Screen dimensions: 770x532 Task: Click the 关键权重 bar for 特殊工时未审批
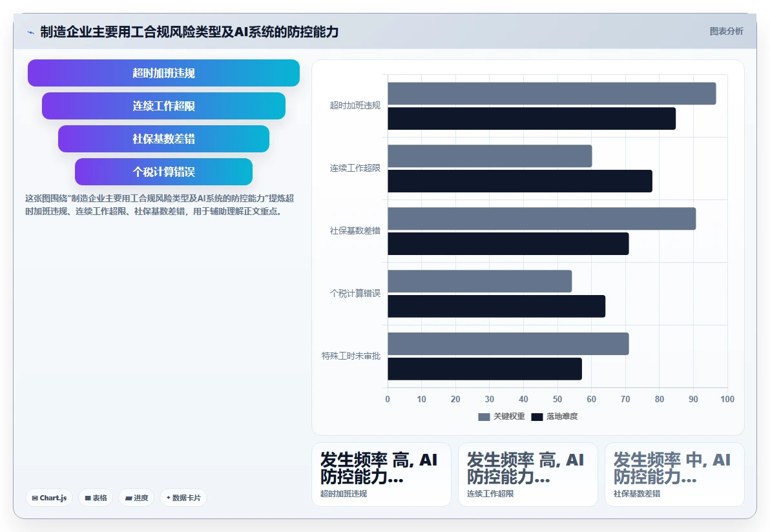pyautogui.click(x=508, y=344)
